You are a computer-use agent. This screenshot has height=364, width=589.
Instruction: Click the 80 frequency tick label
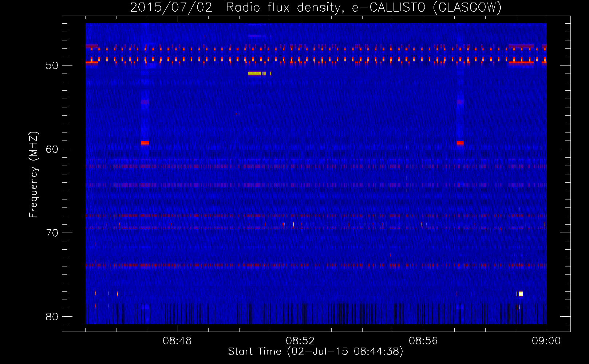point(52,317)
